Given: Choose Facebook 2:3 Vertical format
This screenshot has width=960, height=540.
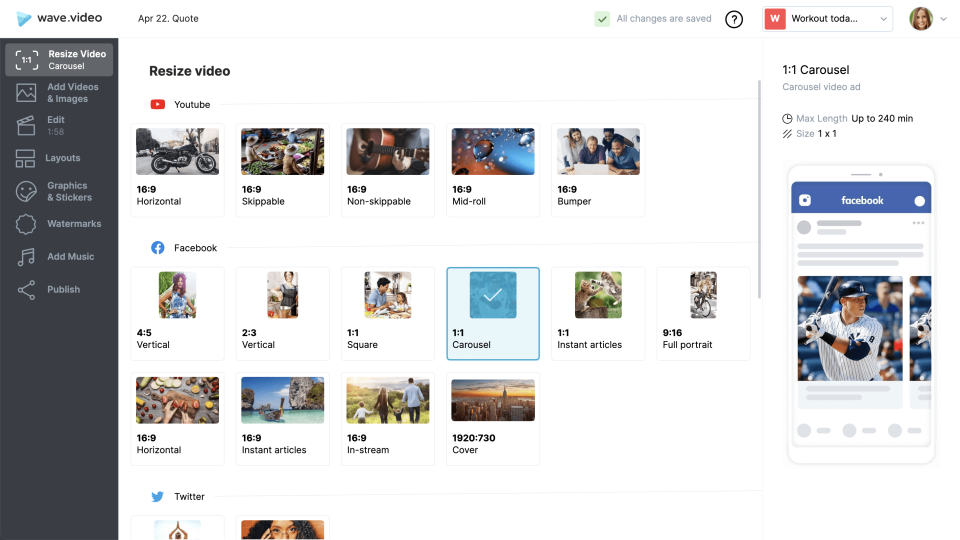Looking at the screenshot, I should point(283,313).
